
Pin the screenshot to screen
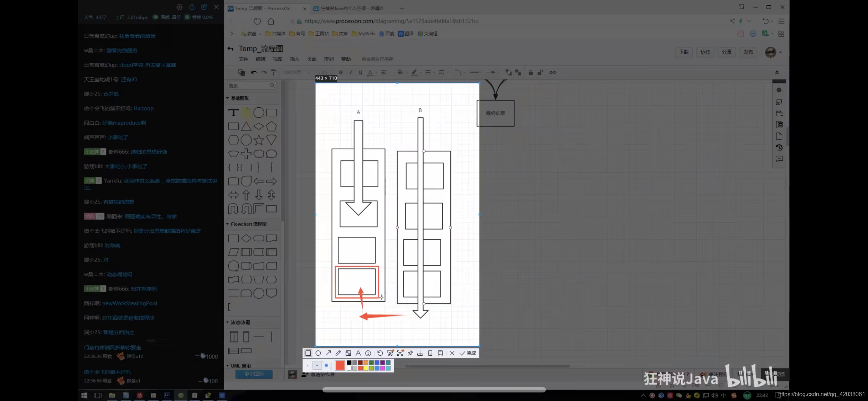coord(410,353)
